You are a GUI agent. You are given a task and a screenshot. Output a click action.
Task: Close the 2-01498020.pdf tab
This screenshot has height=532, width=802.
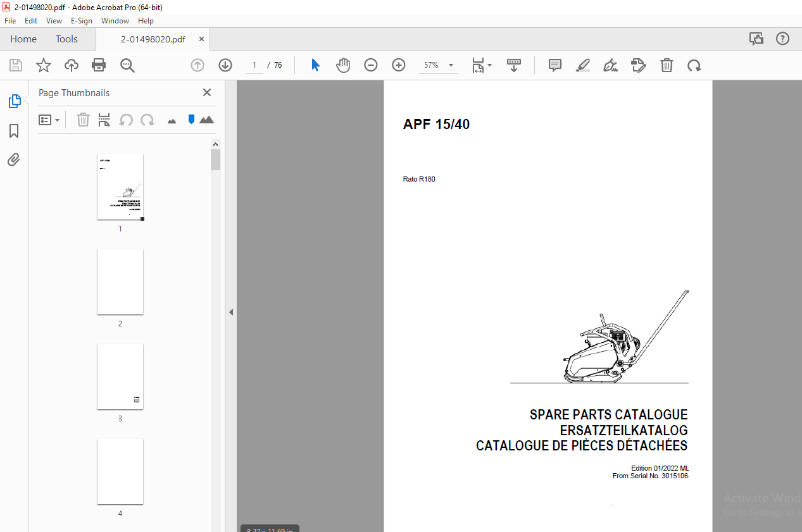coord(202,39)
